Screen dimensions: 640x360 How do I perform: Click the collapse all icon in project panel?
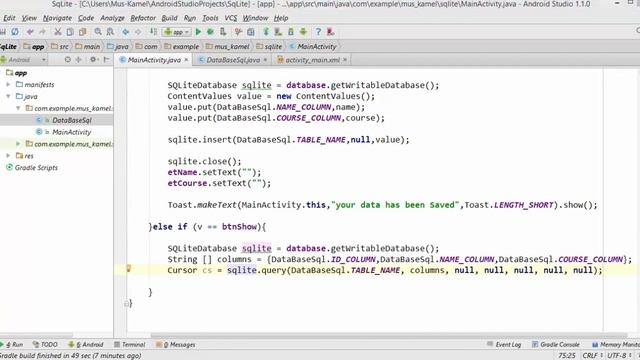[79, 60]
